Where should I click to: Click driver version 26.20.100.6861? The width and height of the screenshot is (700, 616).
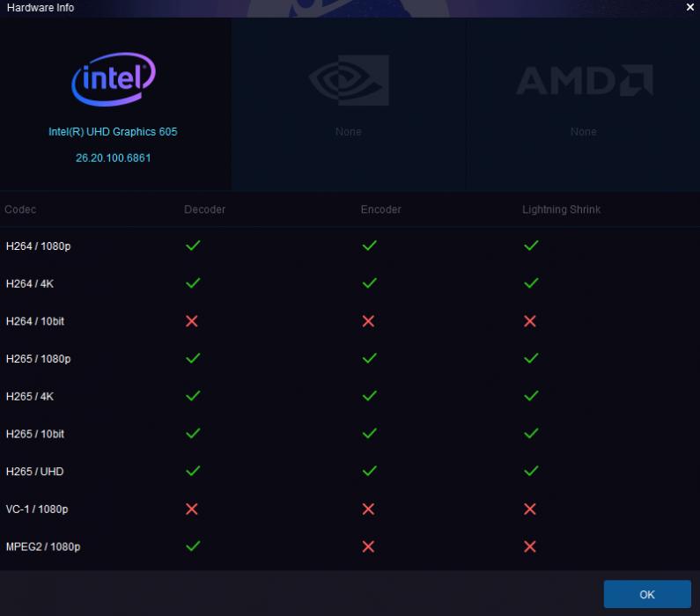114,158
